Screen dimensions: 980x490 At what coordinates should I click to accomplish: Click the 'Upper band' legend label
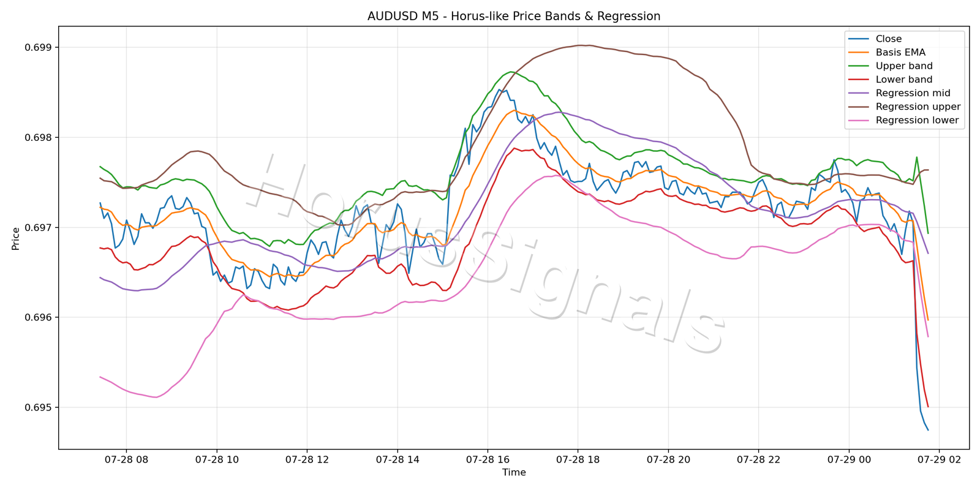(x=904, y=66)
